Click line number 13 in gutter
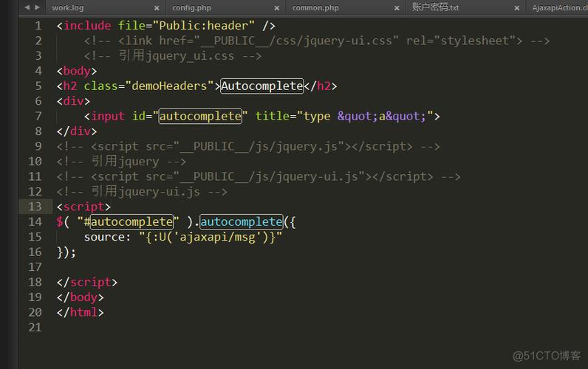 35,207
